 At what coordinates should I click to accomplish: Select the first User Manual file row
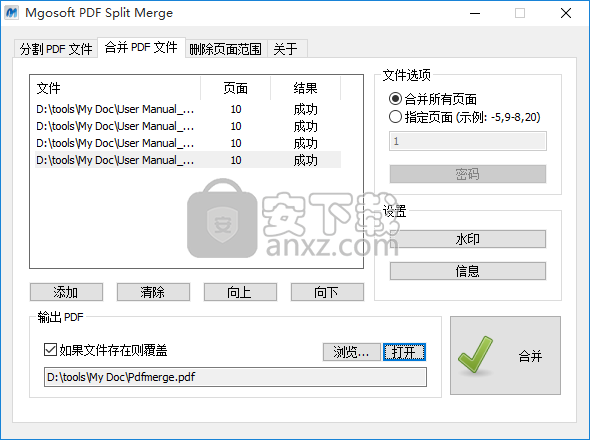(188, 109)
